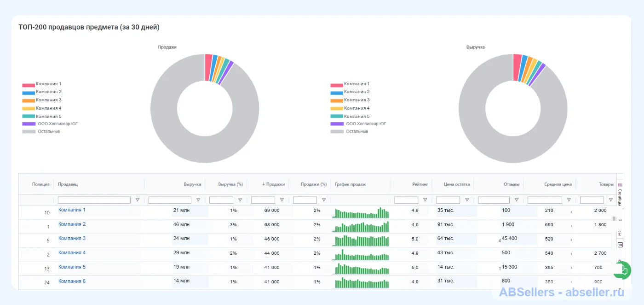Focus the Продажи filter input field
The image size is (644, 305).
pyautogui.click(x=263, y=200)
